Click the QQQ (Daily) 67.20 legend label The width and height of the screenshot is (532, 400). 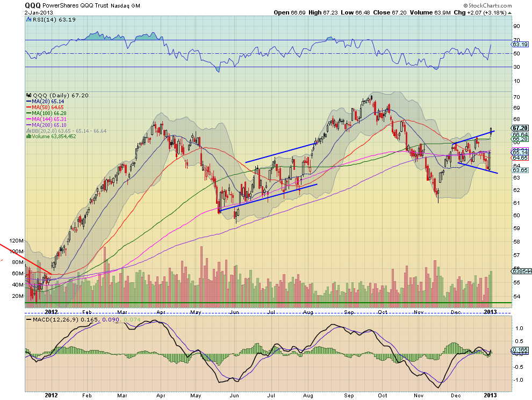tap(60, 95)
